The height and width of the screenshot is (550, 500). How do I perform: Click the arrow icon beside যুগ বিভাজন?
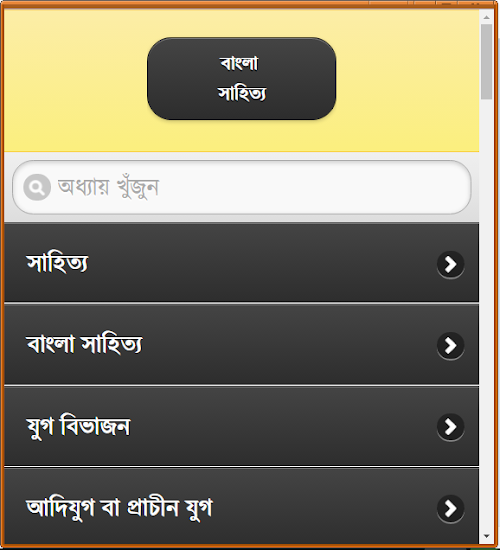click(451, 427)
